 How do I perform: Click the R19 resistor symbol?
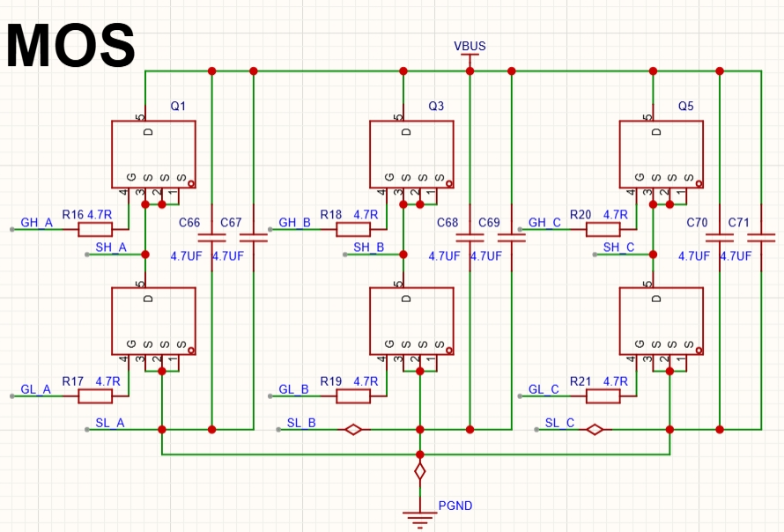[x=353, y=396]
